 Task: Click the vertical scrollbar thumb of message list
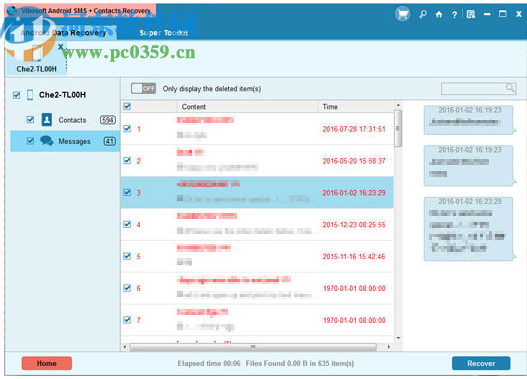(398, 129)
